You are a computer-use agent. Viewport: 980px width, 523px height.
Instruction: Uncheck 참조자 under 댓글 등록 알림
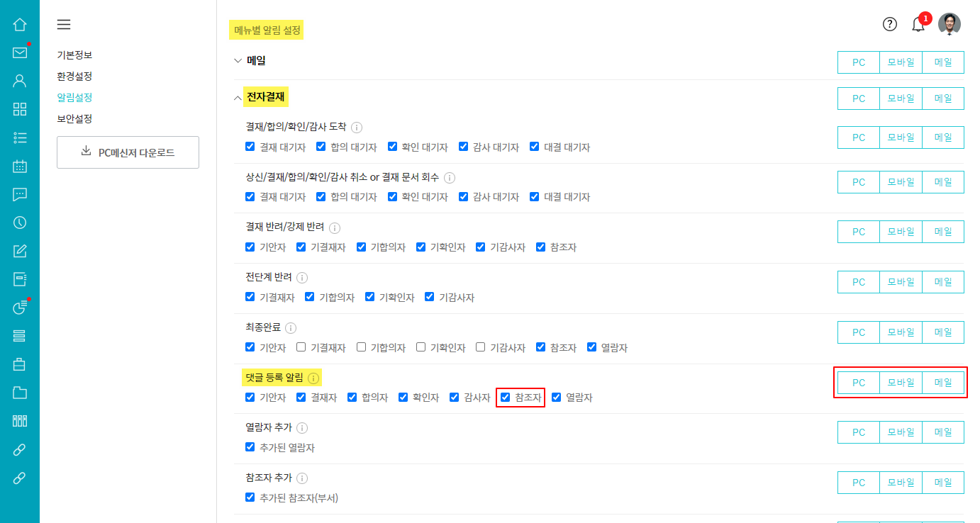[x=506, y=398]
